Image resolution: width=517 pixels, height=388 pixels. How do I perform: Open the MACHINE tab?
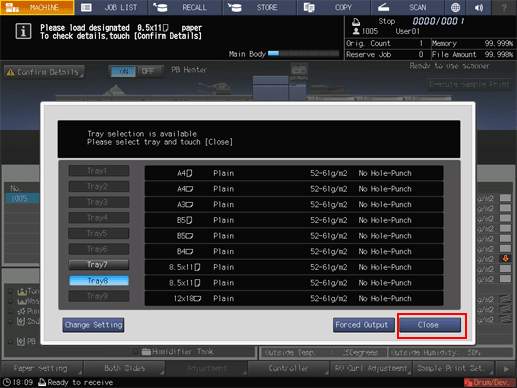pos(37,7)
